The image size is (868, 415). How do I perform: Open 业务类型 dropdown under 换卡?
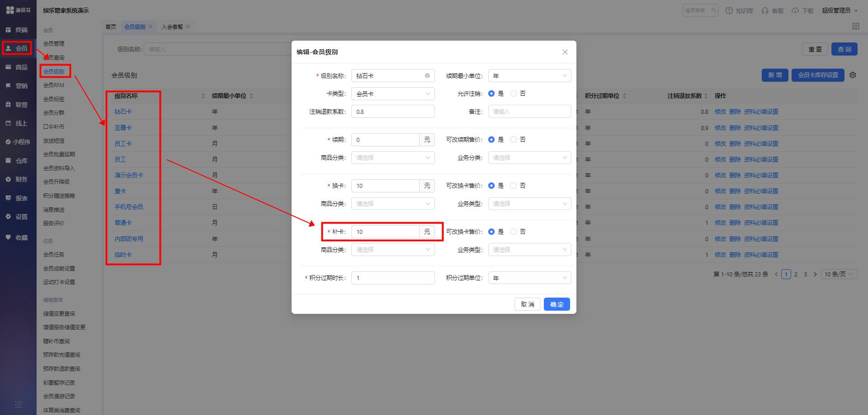pyautogui.click(x=529, y=204)
